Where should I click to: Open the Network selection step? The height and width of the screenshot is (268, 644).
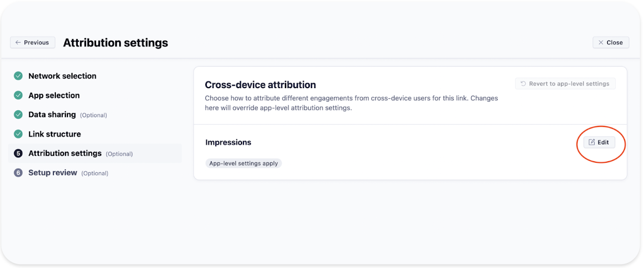62,76
